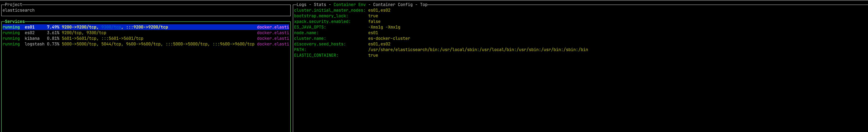This screenshot has width=868, height=132.
Task: Switch to the Logs tab
Action: [302, 5]
